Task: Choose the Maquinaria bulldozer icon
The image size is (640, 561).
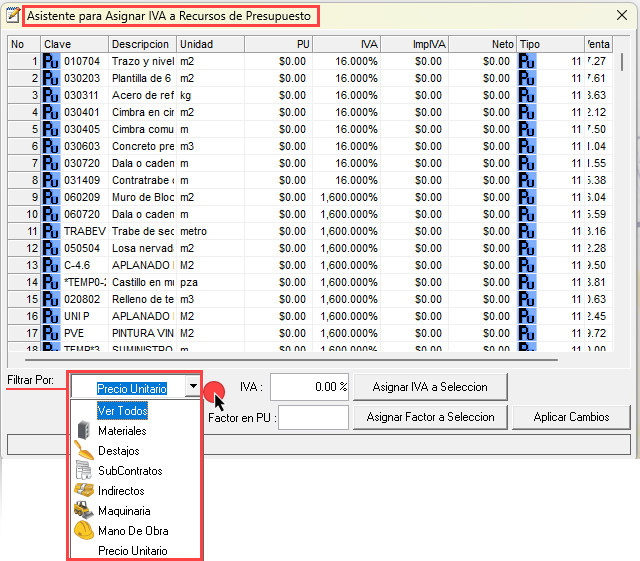Action: (84, 511)
